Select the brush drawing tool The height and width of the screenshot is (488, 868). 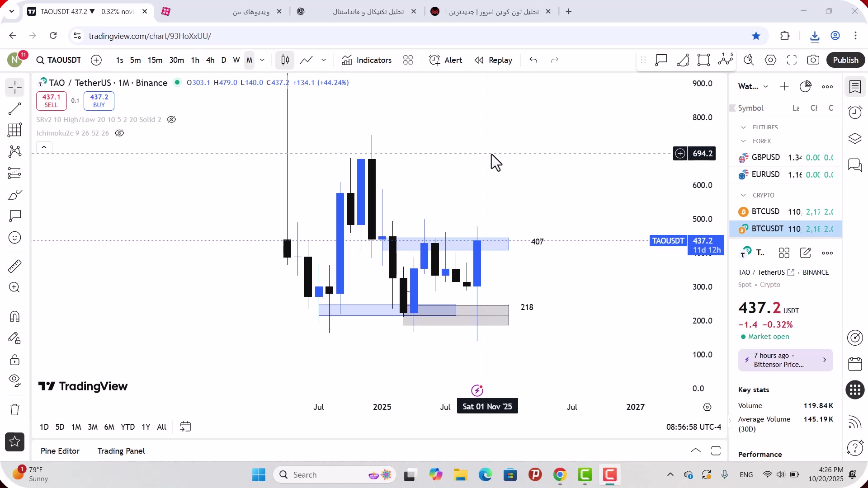tap(14, 195)
